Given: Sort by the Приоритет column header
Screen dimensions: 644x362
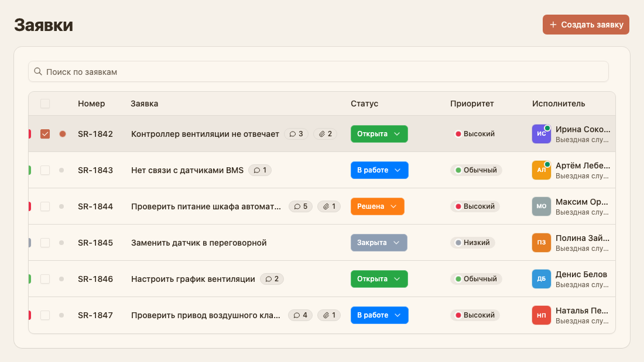Looking at the screenshot, I should [x=472, y=104].
